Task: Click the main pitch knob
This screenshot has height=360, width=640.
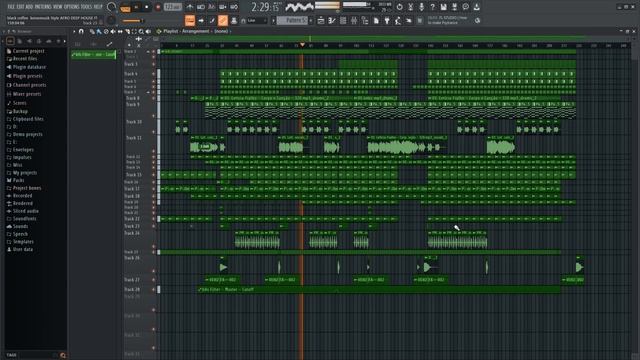Action: [111, 20]
